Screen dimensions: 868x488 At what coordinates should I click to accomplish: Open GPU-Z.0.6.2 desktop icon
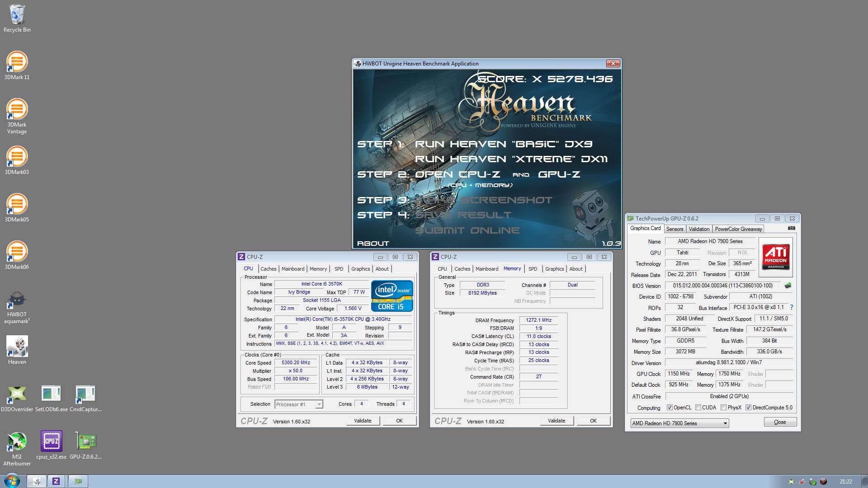pyautogui.click(x=85, y=446)
